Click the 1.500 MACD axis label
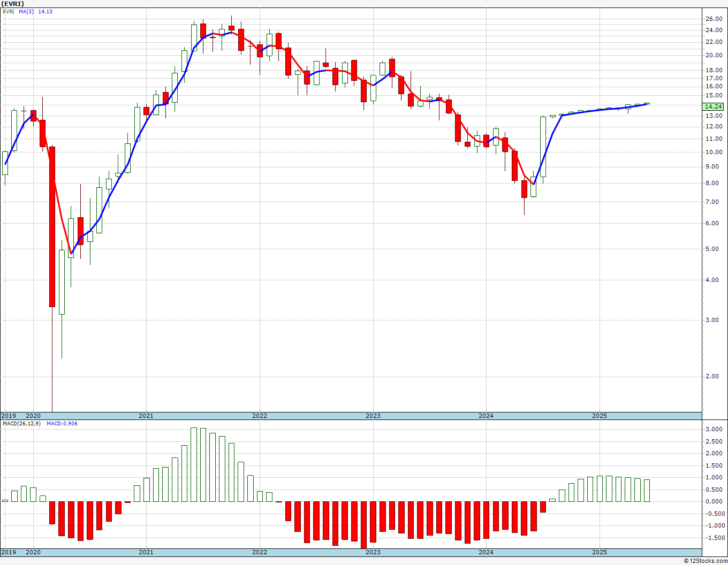 coord(714,465)
